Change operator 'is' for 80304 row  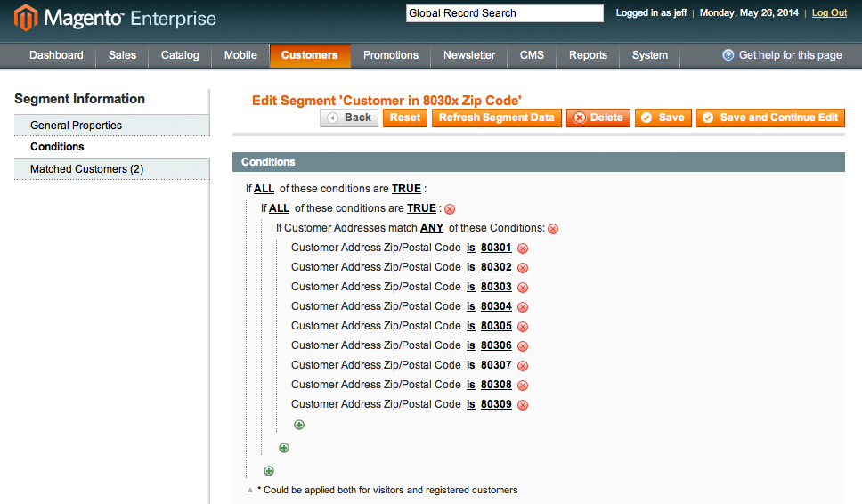[470, 306]
